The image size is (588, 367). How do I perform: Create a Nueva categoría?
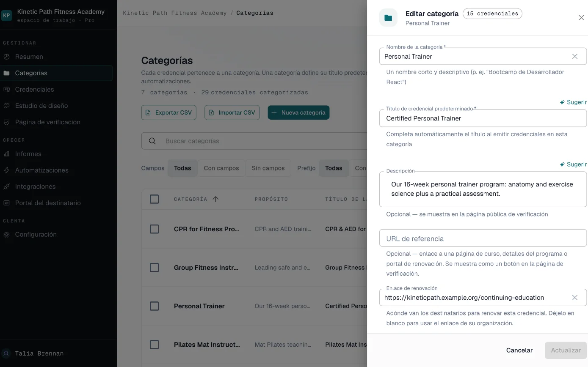point(298,112)
